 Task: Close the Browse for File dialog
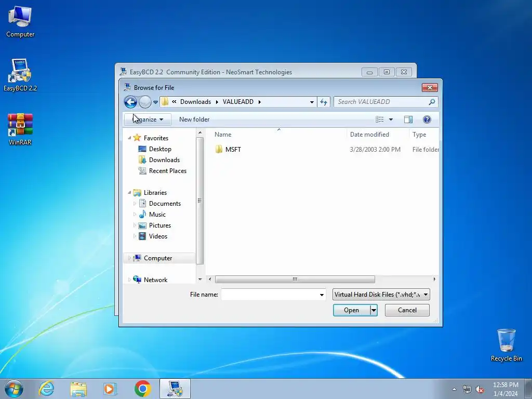click(430, 87)
